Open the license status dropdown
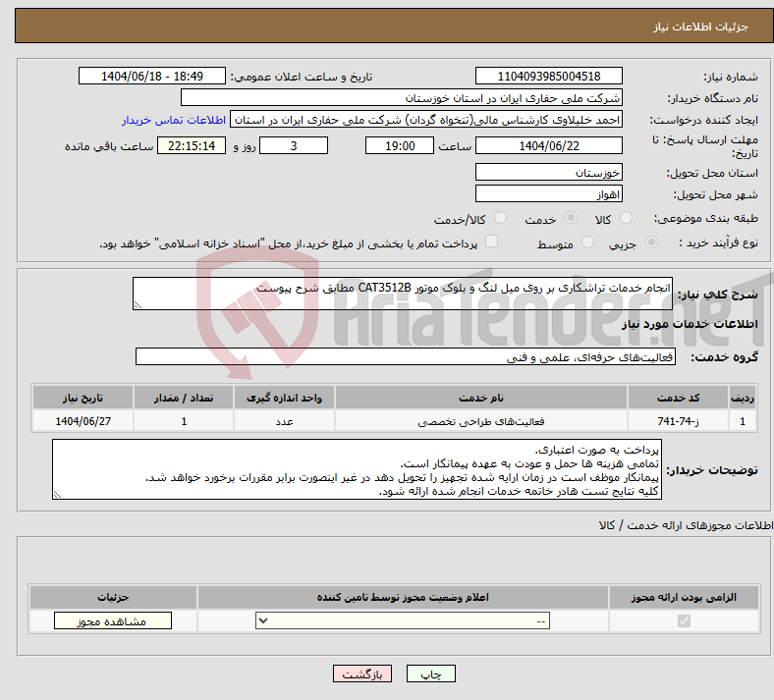The width and height of the screenshot is (774, 700). 403,620
